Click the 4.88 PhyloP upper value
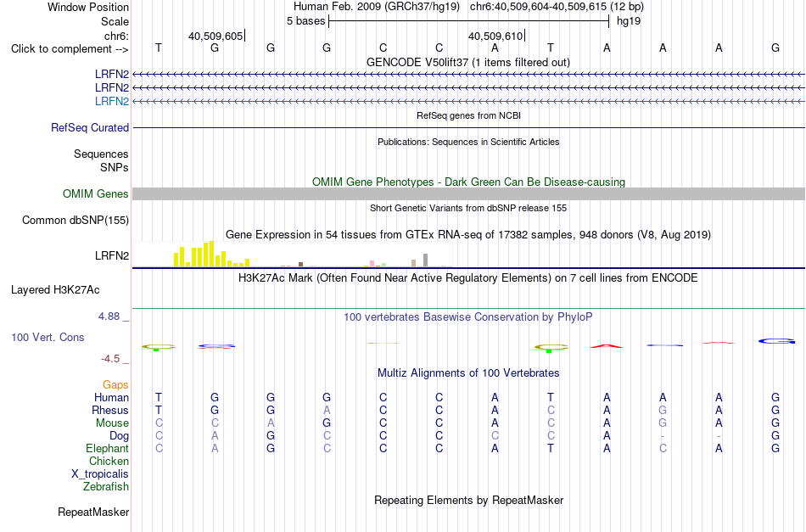 [109, 316]
